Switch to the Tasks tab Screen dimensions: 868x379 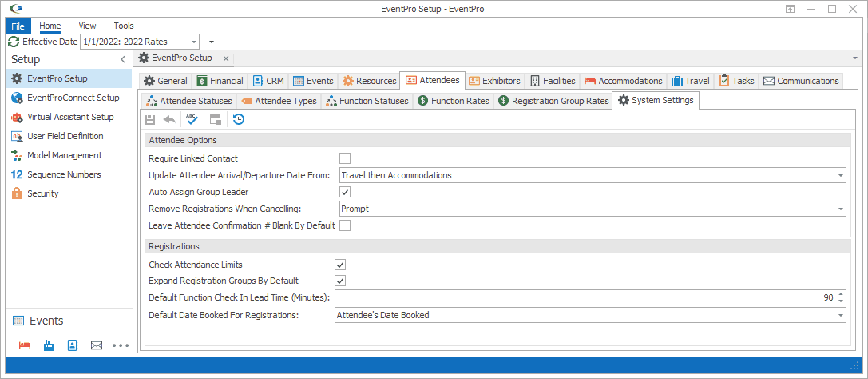[x=737, y=81]
